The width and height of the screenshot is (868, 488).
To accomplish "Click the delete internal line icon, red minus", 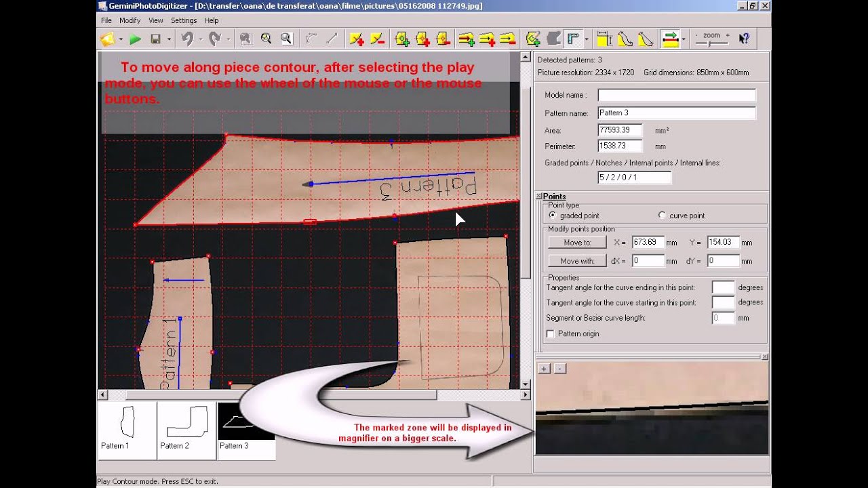I will [x=508, y=39].
